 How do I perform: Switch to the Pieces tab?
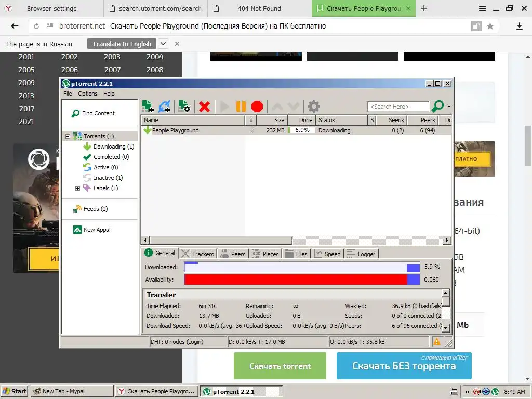click(x=265, y=254)
